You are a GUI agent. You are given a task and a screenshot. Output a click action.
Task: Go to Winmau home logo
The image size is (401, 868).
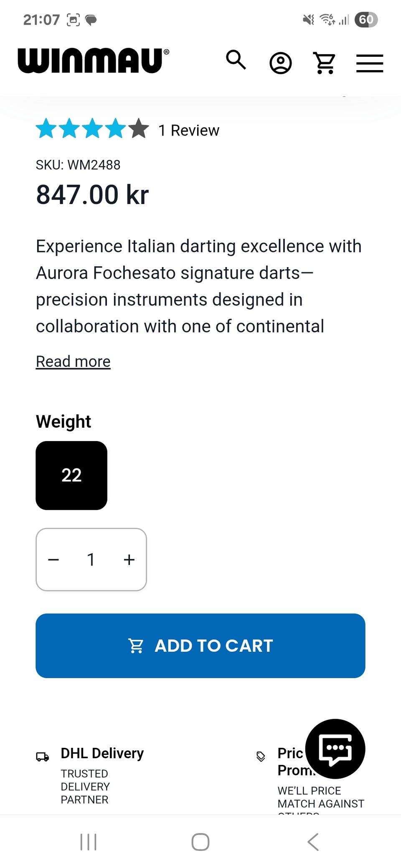pos(94,61)
